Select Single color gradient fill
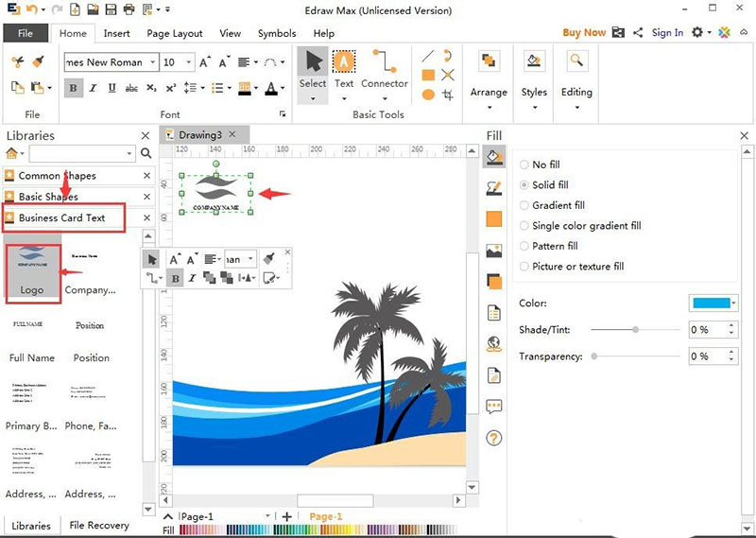Screen dimensions: 756x538 524,225
